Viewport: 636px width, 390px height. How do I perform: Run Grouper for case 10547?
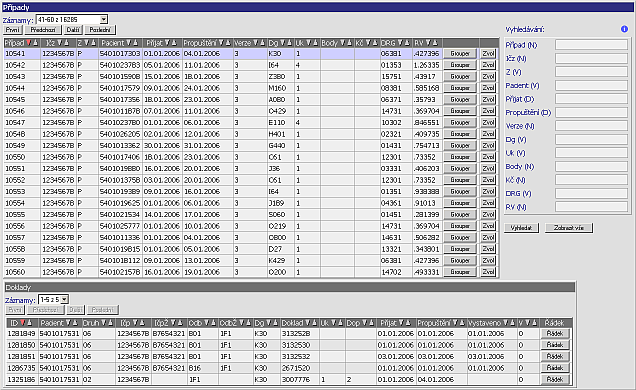460,122
